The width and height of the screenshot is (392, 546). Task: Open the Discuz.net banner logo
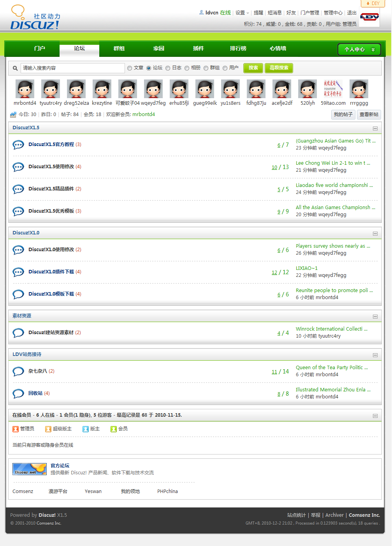[30, 469]
